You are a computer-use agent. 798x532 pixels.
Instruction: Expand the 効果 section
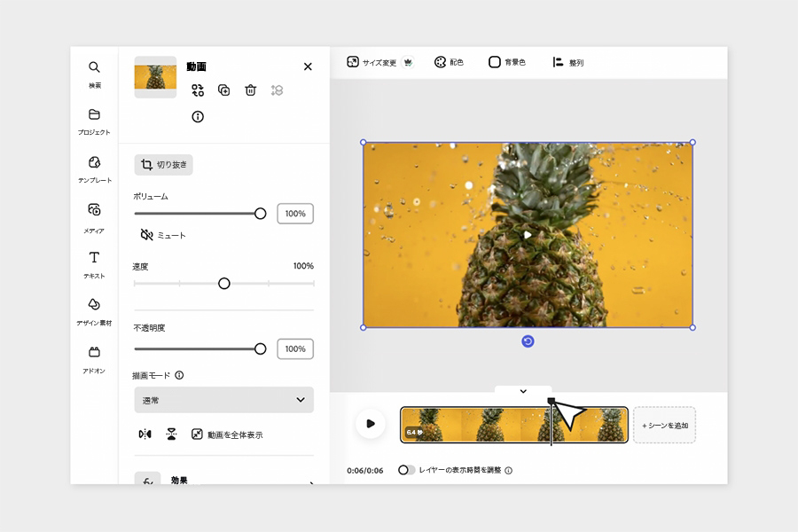click(224, 480)
